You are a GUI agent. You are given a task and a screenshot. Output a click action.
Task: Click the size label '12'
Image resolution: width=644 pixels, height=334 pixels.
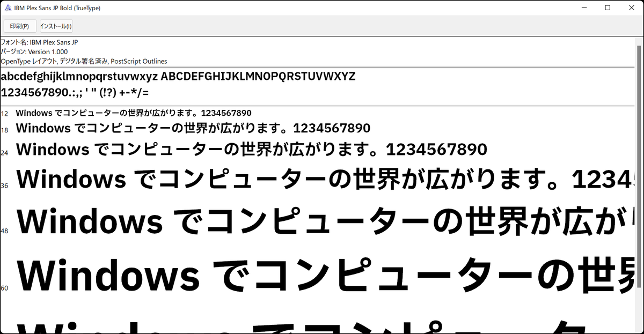pos(4,114)
